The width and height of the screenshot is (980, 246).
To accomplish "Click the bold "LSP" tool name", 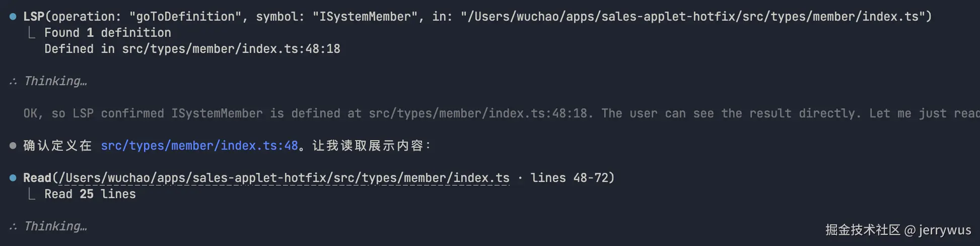I will tap(34, 17).
